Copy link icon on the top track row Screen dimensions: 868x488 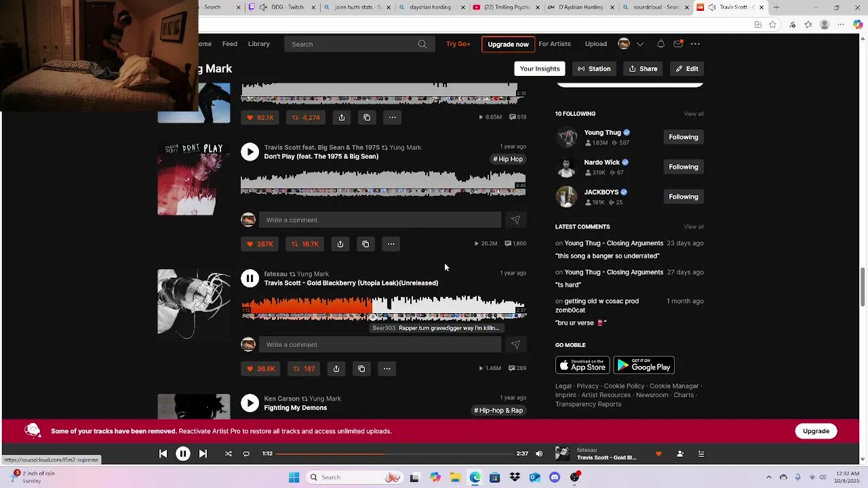tap(367, 117)
